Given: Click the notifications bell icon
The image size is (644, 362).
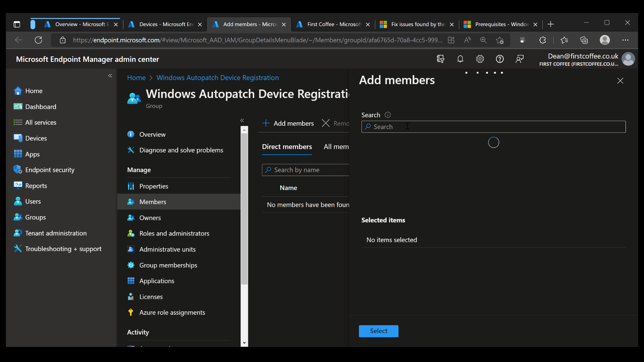Looking at the screenshot, I should click(x=460, y=59).
